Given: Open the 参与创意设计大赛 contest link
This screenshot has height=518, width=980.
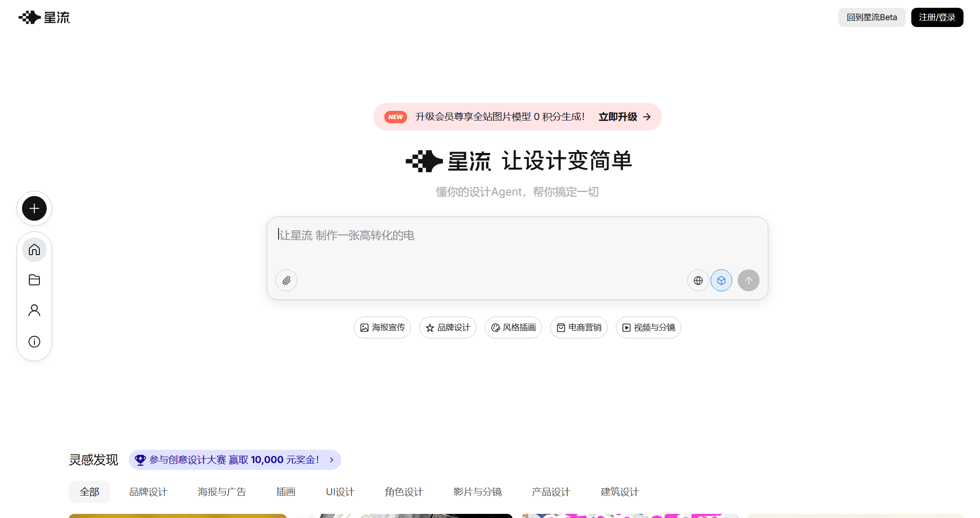Looking at the screenshot, I should (234, 459).
